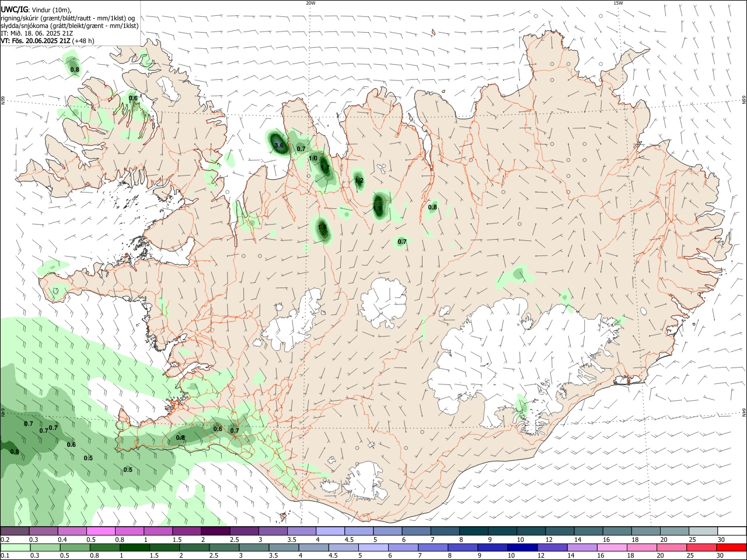747x560 pixels.
Task: Select the darkest green swatch at 1, lower row
Action: 134,547
